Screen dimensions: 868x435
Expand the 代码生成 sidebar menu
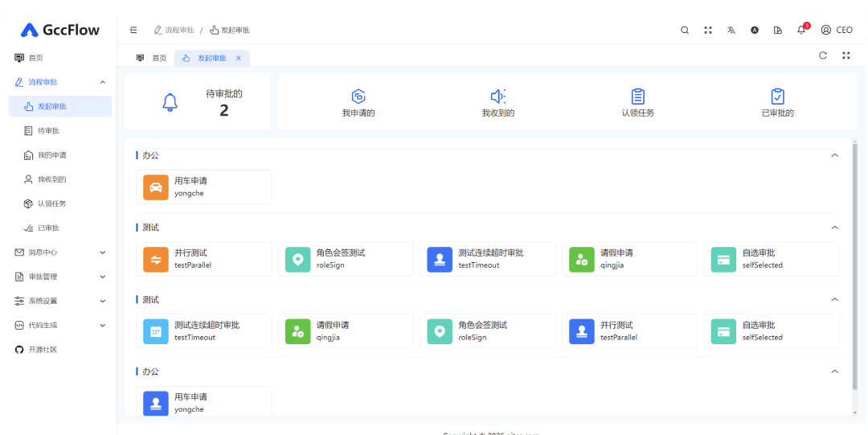pyautogui.click(x=59, y=326)
